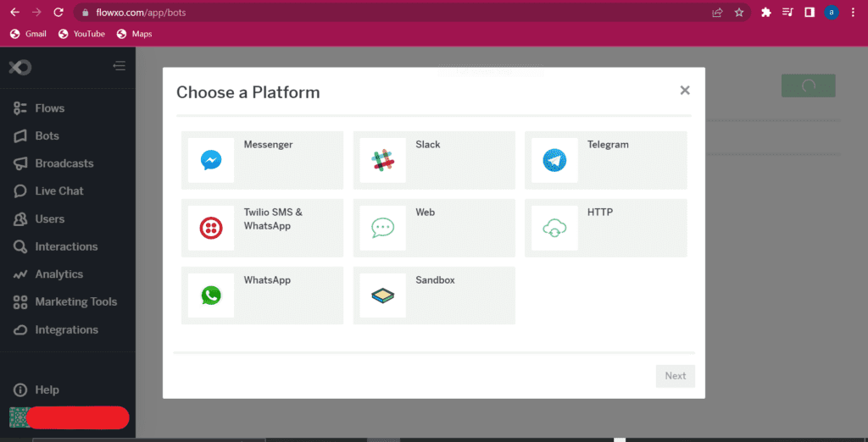Click the browser back arrow
This screenshot has width=868, height=442.
[15, 12]
